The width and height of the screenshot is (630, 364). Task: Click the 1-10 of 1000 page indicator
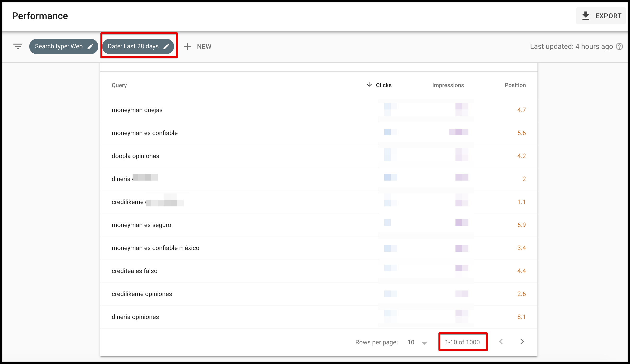[462, 342]
